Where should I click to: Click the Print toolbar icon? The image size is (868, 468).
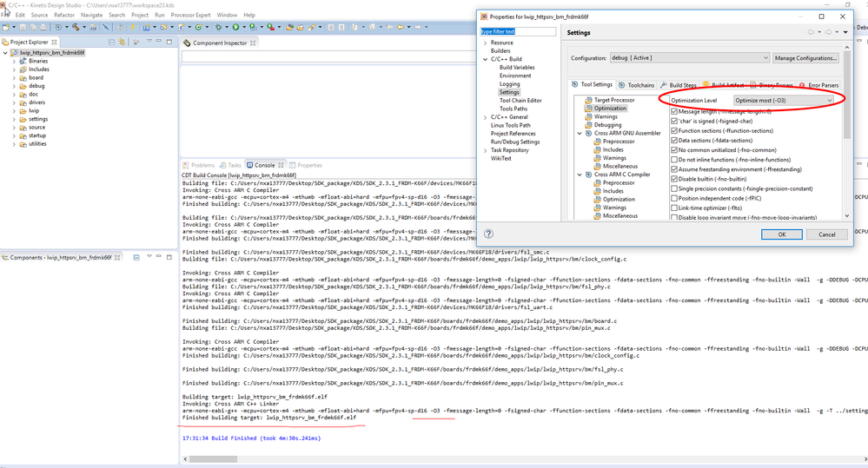43,27
